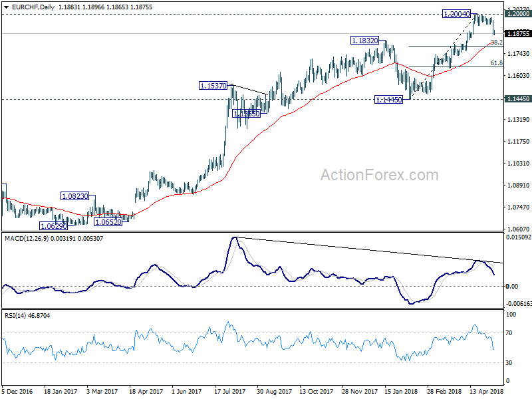532x399 pixels.
Task: Click the 13 Oct 2017 date label
Action: pyautogui.click(x=317, y=391)
